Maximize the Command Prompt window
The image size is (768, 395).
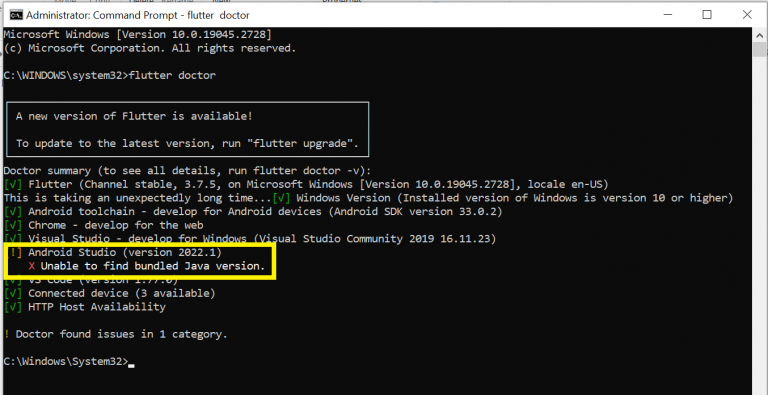pos(707,15)
